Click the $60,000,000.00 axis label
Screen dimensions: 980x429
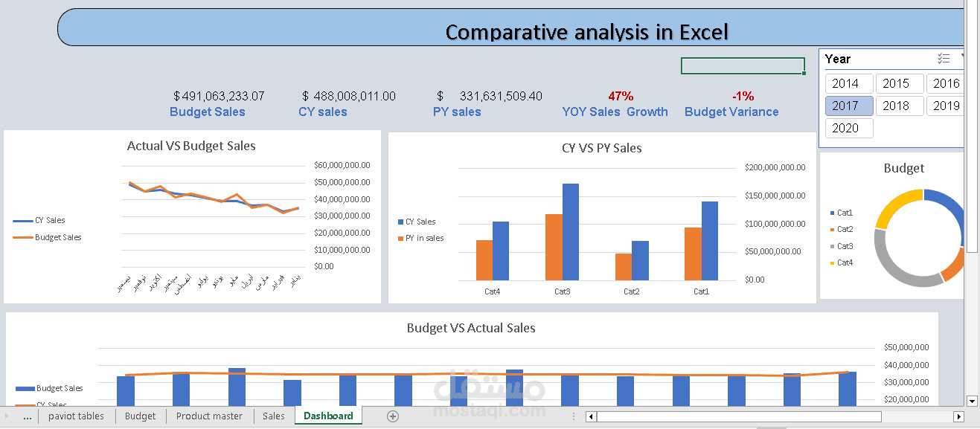(x=343, y=165)
